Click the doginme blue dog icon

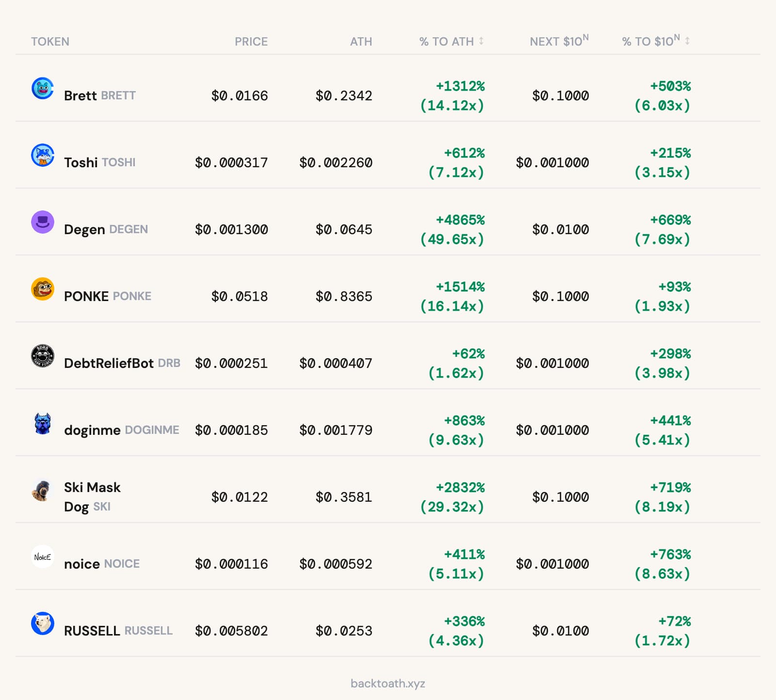43,423
